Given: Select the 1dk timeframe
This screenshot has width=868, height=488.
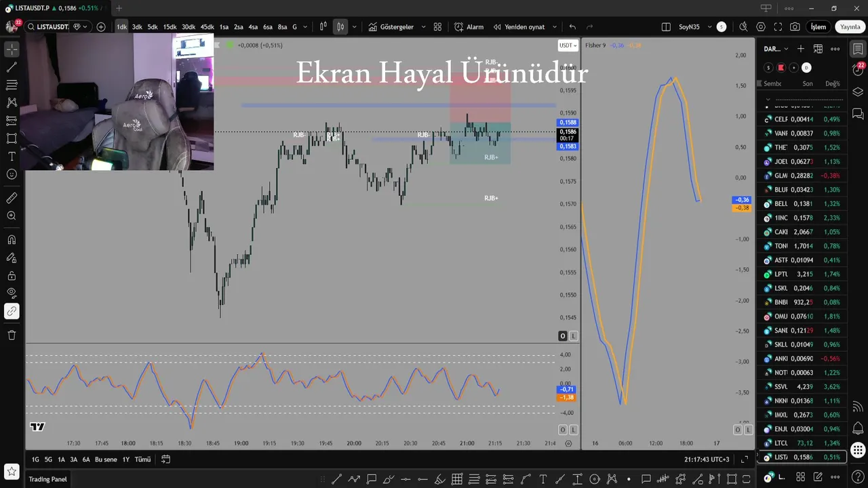Looking at the screenshot, I should pyautogui.click(x=121, y=27).
